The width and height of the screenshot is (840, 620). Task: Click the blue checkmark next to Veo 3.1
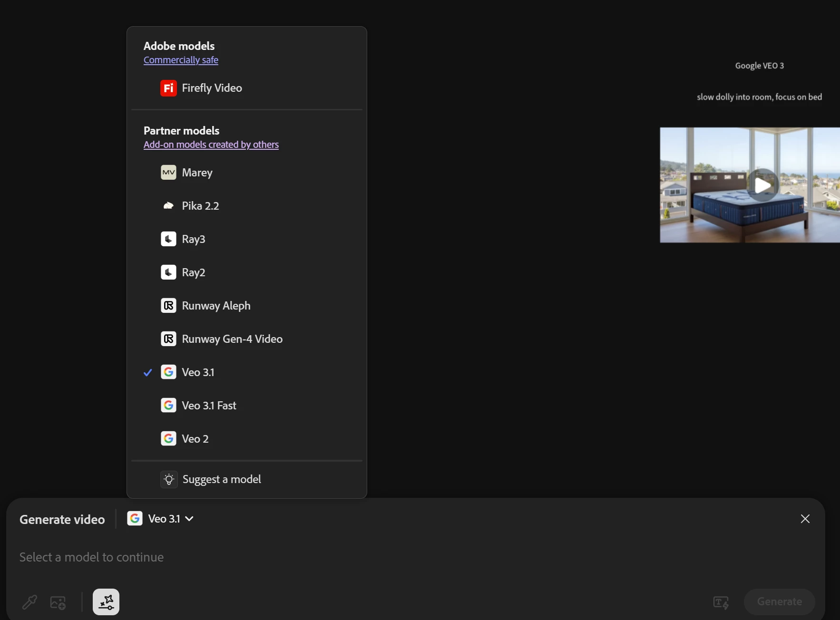(x=148, y=372)
